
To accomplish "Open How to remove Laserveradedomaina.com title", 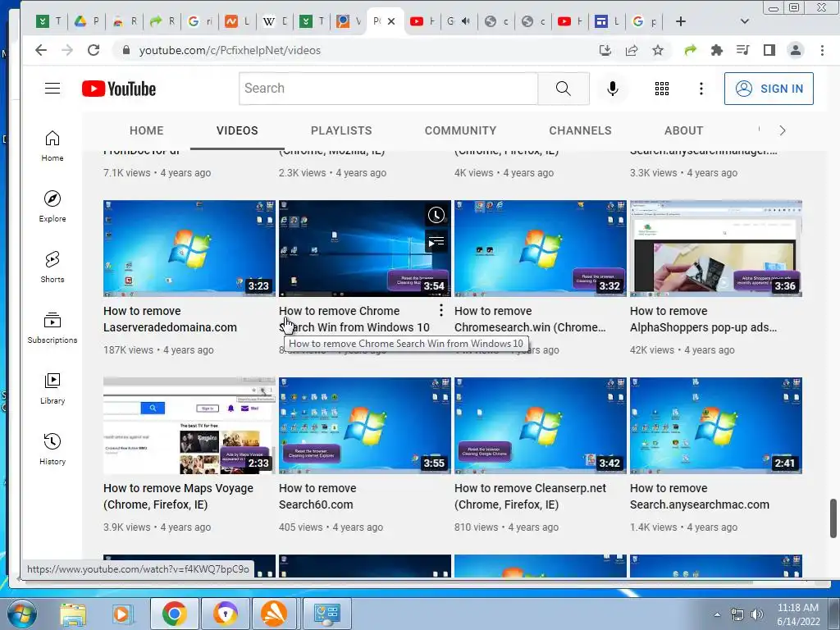I will click(x=170, y=319).
